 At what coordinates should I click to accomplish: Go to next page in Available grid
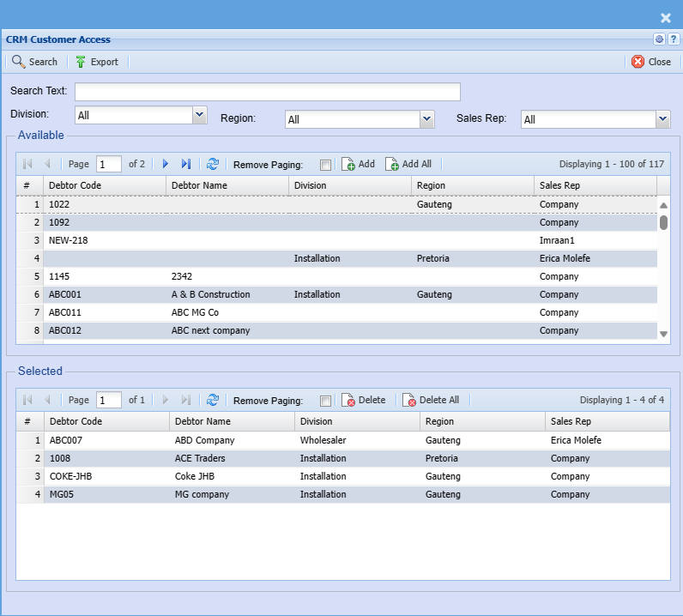coord(166,164)
